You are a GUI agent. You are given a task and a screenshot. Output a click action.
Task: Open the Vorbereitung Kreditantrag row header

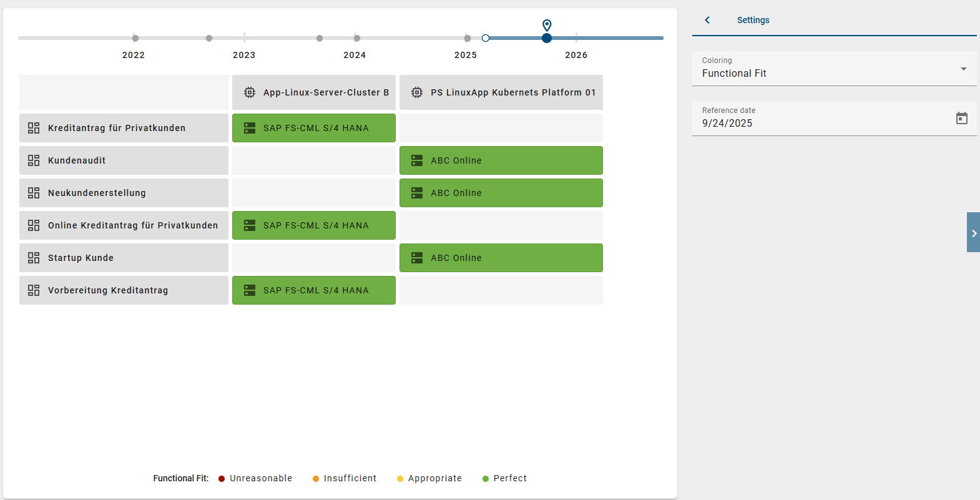click(124, 290)
